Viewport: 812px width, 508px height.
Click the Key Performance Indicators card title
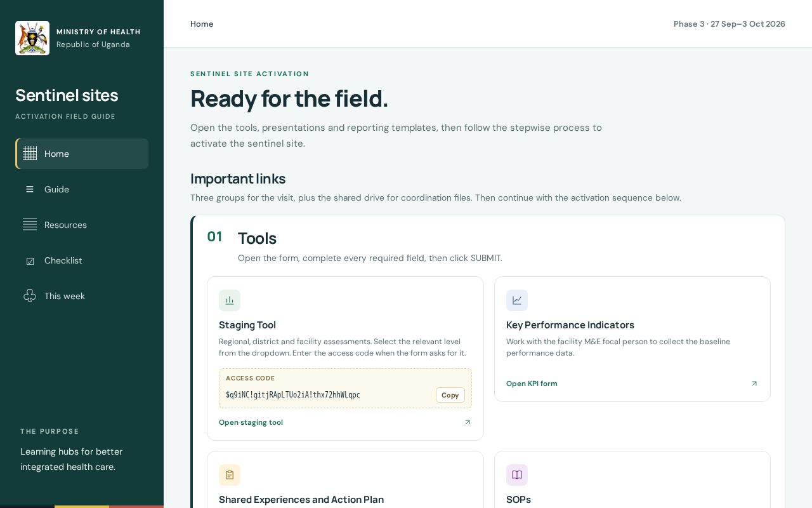click(x=570, y=325)
